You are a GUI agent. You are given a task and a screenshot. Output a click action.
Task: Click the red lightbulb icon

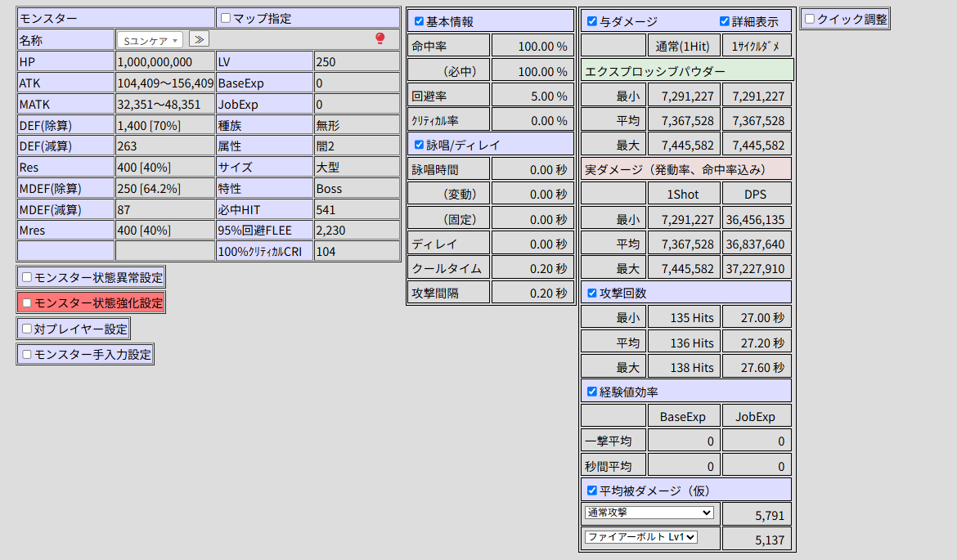380,38
